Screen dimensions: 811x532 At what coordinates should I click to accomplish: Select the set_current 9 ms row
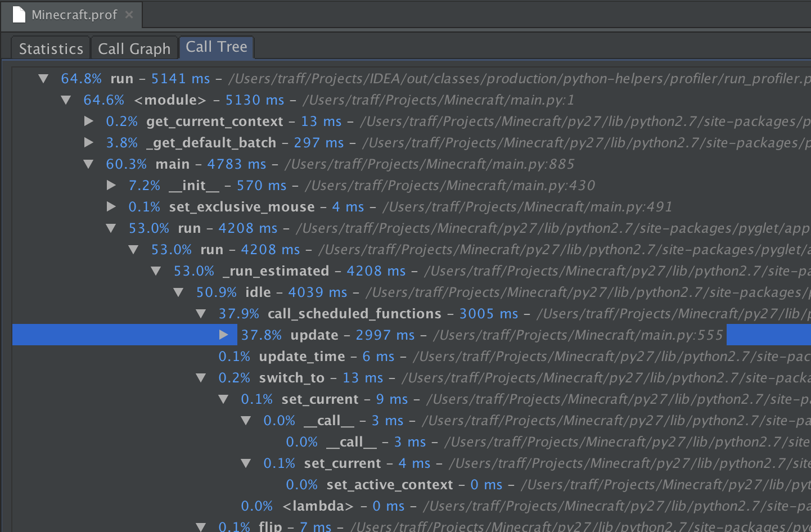(412, 399)
